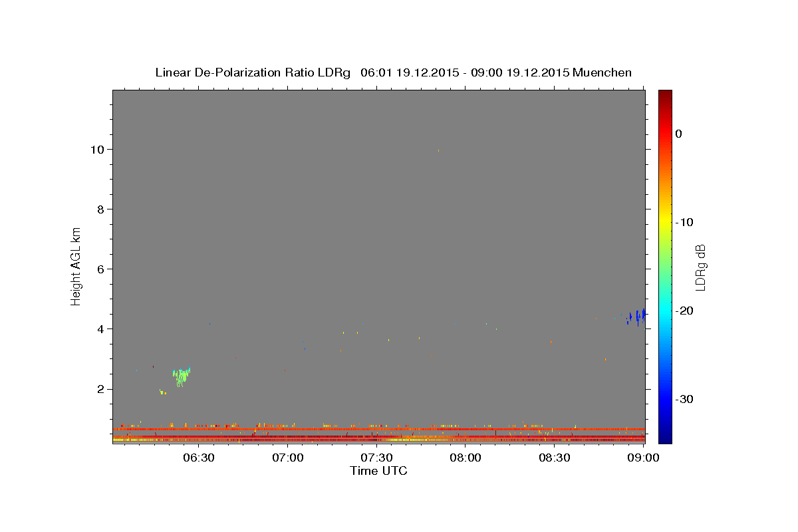Click the 'Time UTC' x-axis label

(378, 471)
